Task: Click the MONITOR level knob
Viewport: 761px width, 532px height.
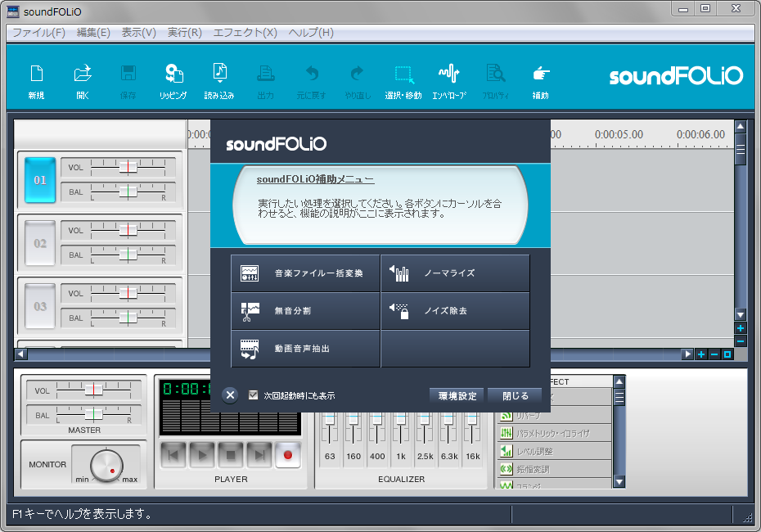Action: pos(106,466)
